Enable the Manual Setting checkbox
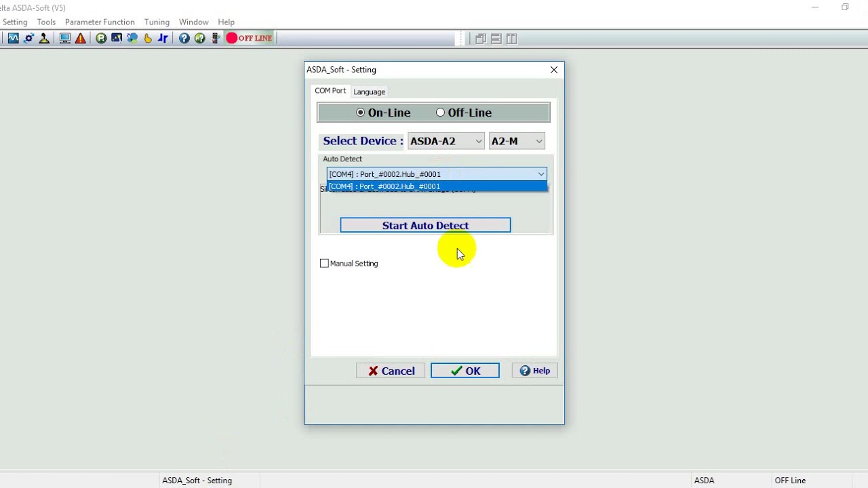The height and width of the screenshot is (488, 868). click(x=324, y=263)
